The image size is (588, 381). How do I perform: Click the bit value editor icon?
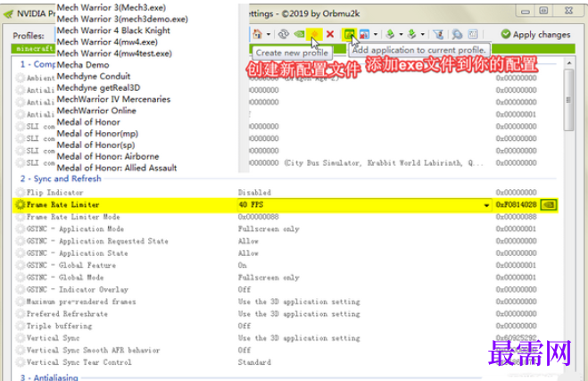(x=473, y=34)
